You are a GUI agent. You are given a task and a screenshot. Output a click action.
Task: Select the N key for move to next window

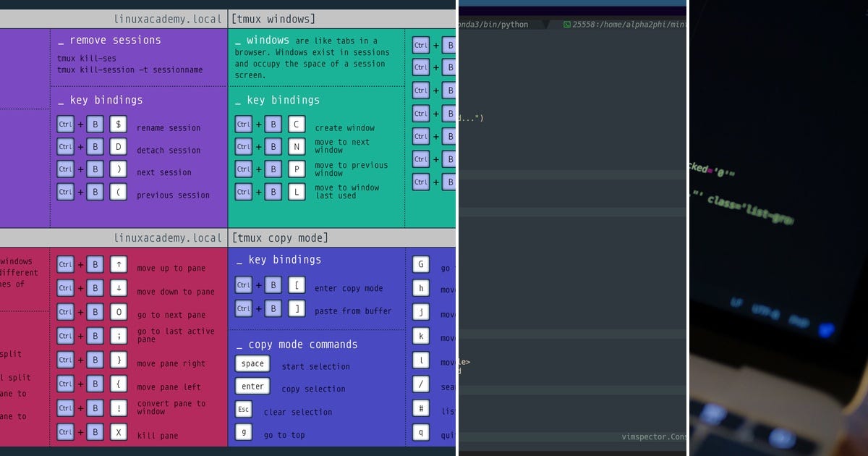[297, 146]
